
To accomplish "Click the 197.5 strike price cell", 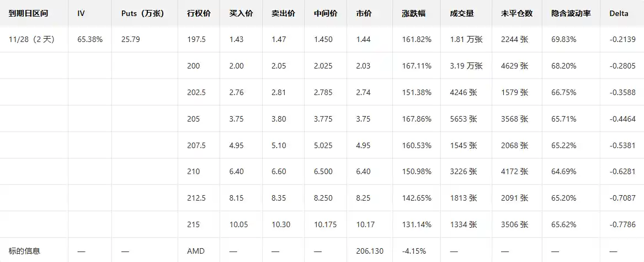I will click(x=196, y=39).
